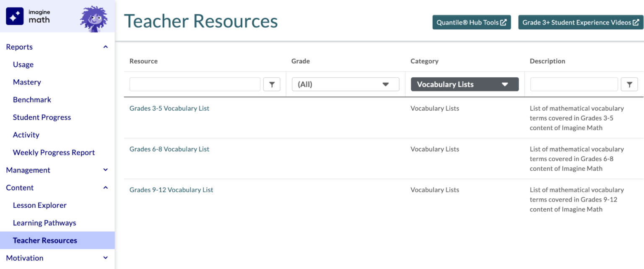
Task: Collapse the Reports sidebar section
Action: (x=105, y=47)
